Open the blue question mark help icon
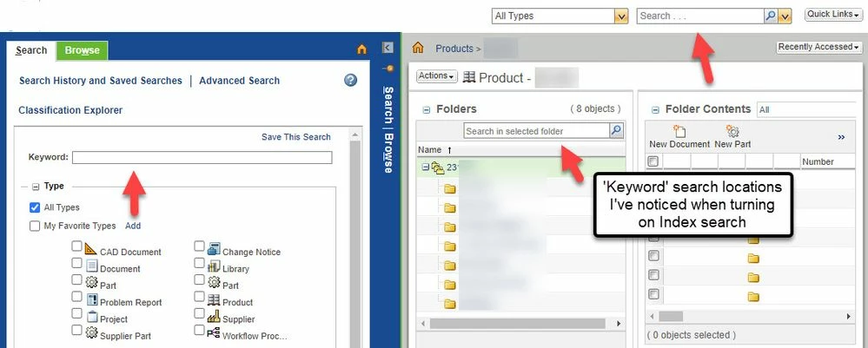The height and width of the screenshot is (348, 868). [x=350, y=80]
